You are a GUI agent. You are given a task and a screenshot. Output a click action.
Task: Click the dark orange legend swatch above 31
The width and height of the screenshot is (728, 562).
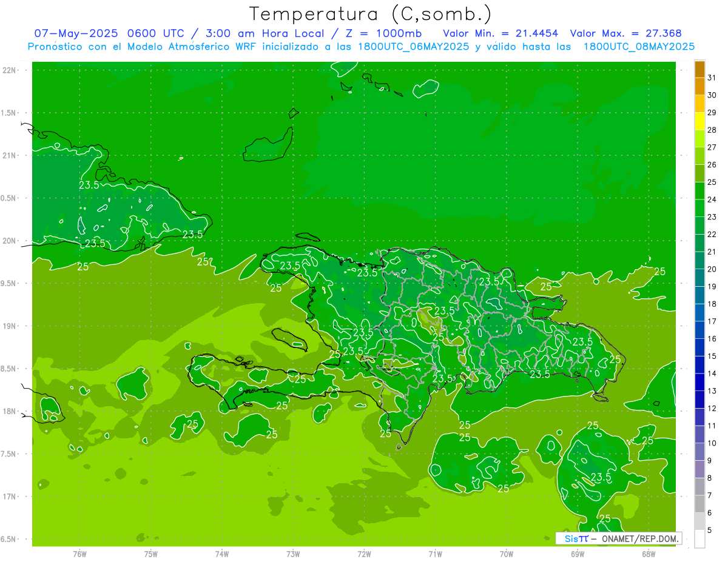tap(699, 69)
